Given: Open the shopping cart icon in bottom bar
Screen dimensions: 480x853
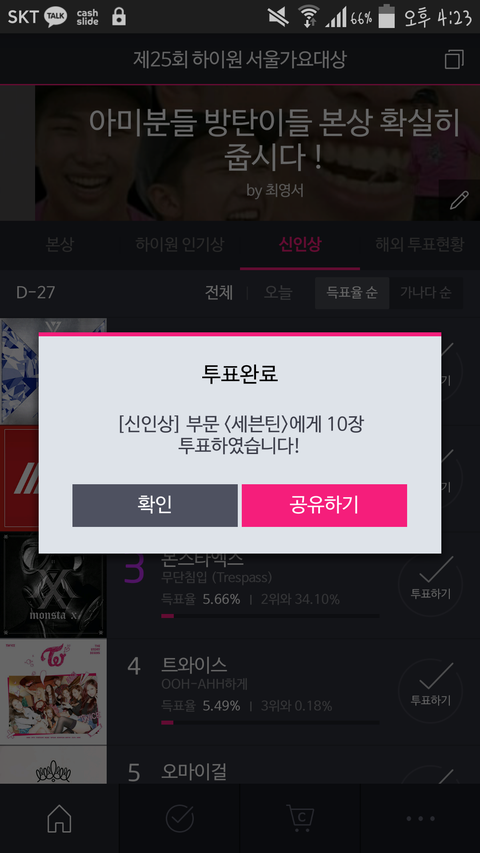Looking at the screenshot, I should pos(300,817).
